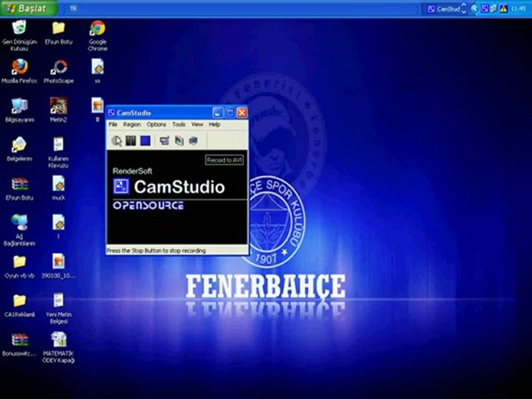
Task: Click the yellow warning tray icon
Action: click(x=504, y=9)
